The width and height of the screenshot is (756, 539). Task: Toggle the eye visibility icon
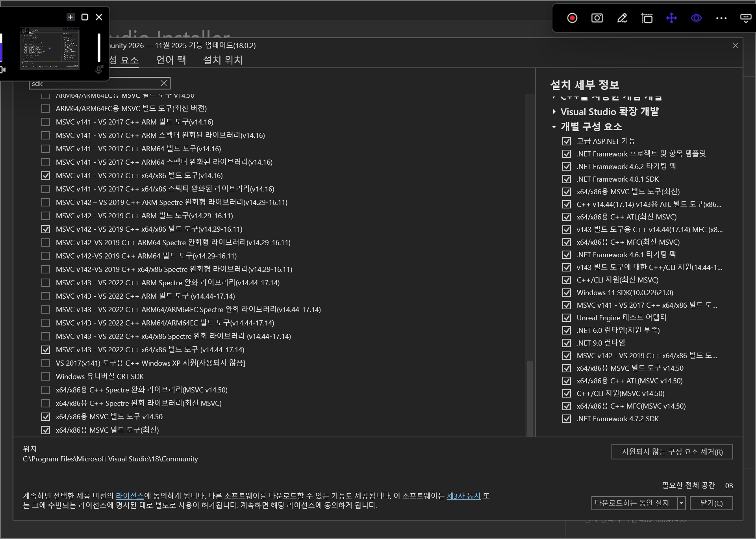click(x=696, y=18)
